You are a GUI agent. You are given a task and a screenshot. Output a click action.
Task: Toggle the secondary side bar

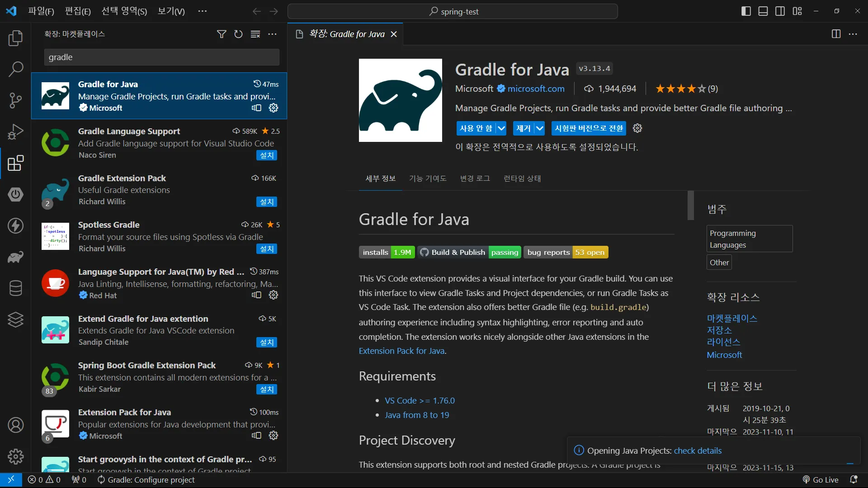tap(780, 11)
